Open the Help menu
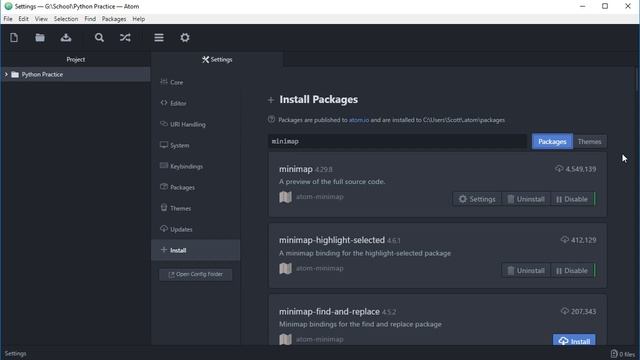 click(138, 19)
